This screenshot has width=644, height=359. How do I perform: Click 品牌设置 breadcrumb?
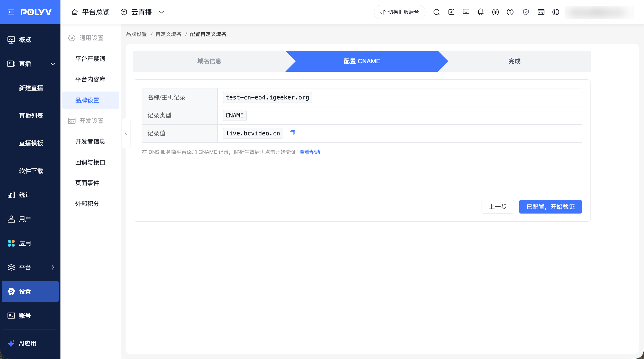136,34
